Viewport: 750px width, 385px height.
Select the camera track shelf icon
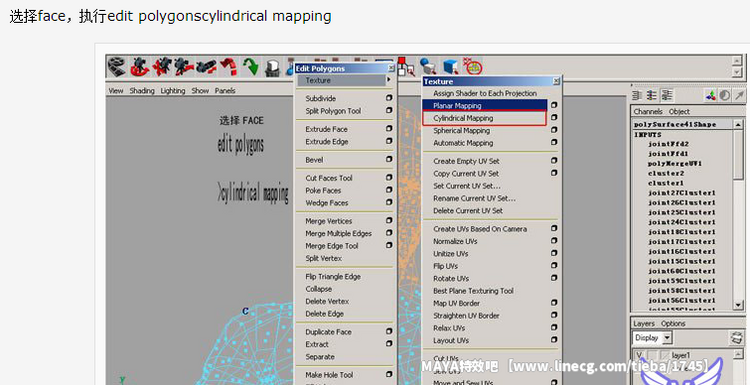(x=162, y=66)
